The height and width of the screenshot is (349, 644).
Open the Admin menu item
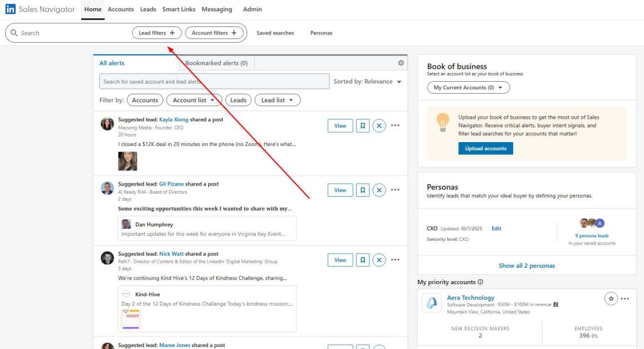(252, 9)
